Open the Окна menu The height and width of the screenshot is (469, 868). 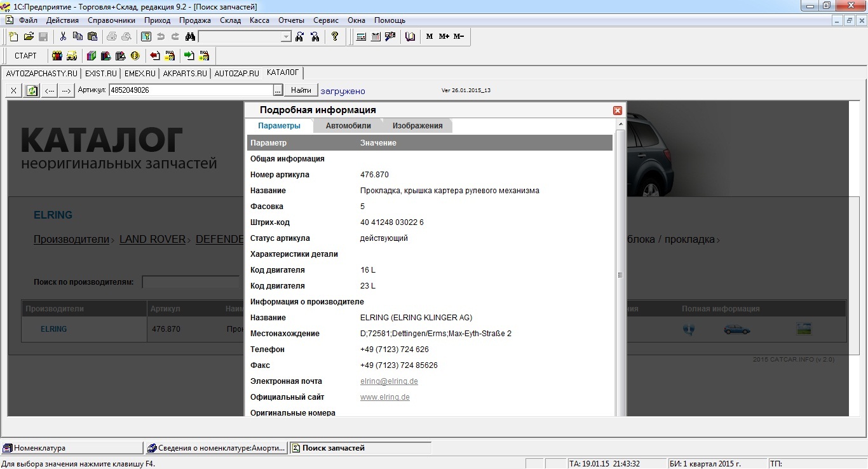point(356,20)
